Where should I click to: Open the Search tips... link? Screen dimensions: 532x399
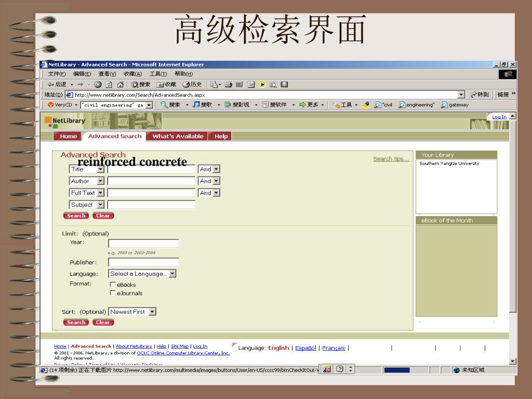click(391, 158)
